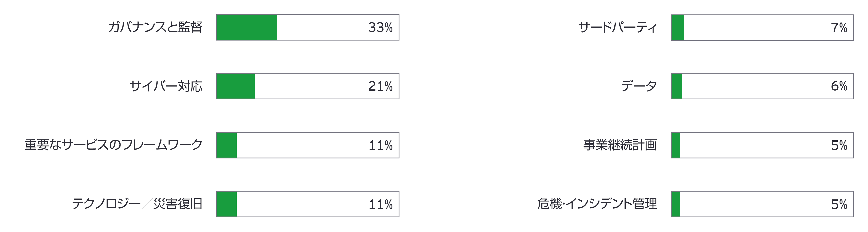This screenshot has height=232, width=868.
Task: Select the サイバー対応 label
Action: pyautogui.click(x=166, y=86)
